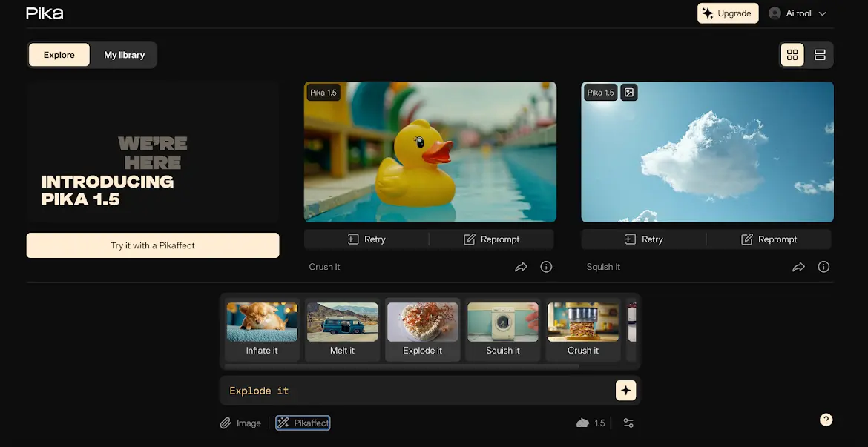868x447 pixels.
Task: Open the Introducing Pika 1.5 banner
Action: 153,153
